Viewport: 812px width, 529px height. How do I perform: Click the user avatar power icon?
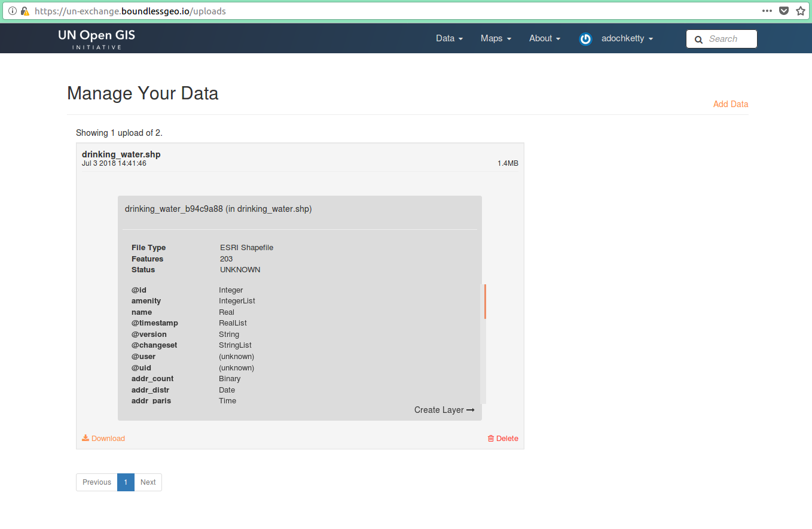[x=585, y=39]
